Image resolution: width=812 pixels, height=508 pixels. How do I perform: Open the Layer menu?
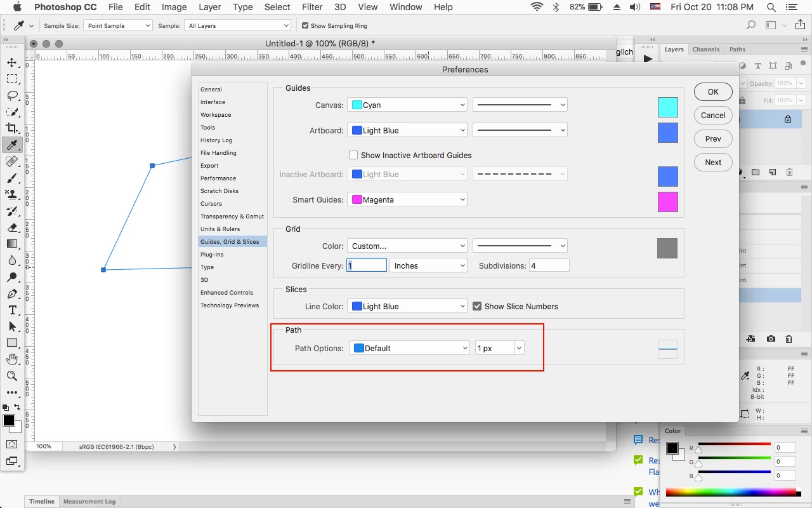tap(208, 7)
